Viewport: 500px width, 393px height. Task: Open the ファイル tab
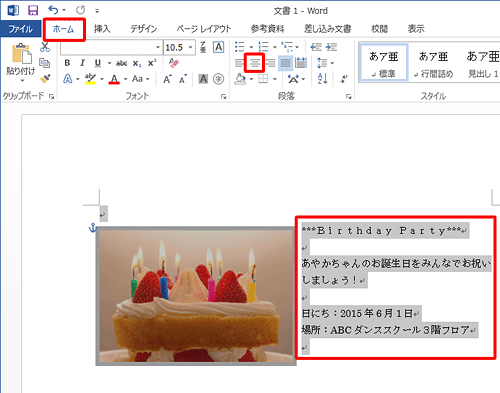coord(20,29)
